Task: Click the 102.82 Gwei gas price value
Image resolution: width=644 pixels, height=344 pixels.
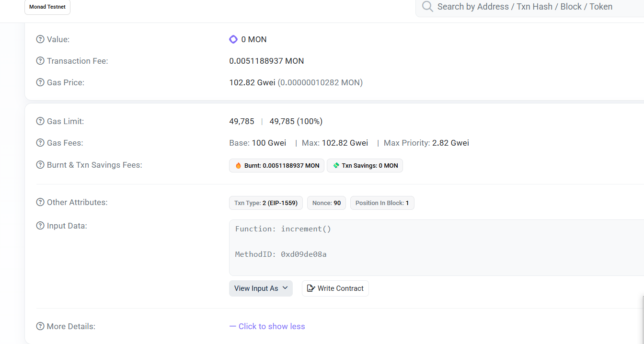Action: tap(252, 82)
